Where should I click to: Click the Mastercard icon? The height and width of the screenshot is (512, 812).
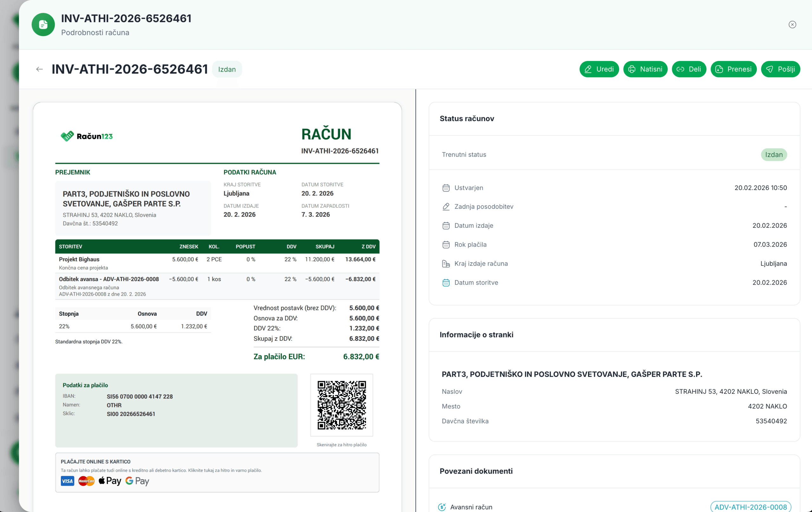(86, 481)
